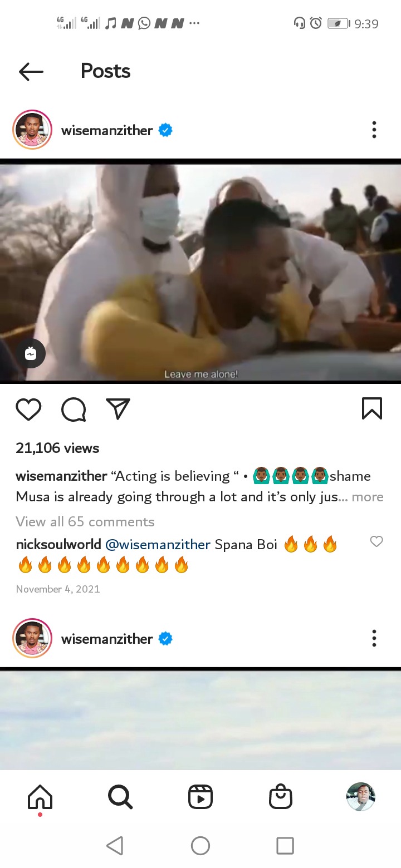
Task: Expand caption by tapping more
Action: tap(368, 497)
